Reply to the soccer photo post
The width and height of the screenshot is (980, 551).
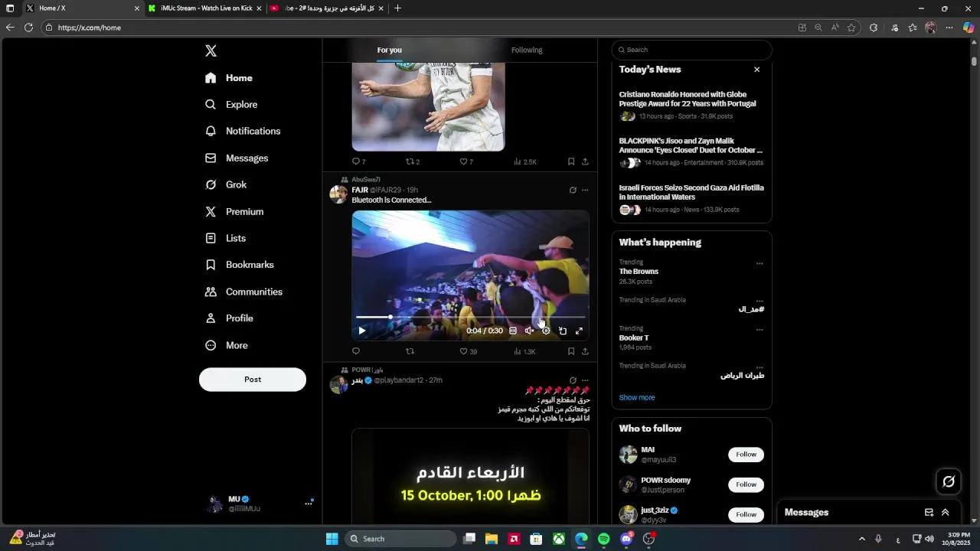pyautogui.click(x=358, y=162)
